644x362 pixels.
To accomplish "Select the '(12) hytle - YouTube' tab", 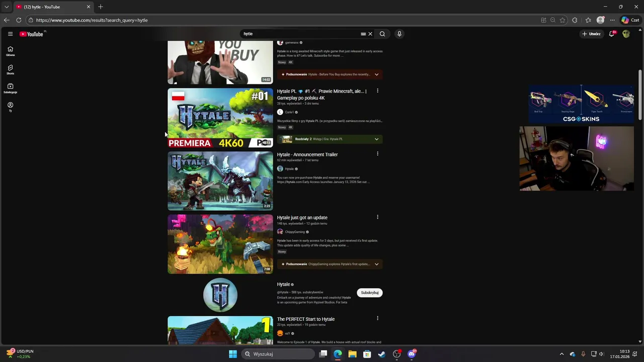I will (x=53, y=7).
